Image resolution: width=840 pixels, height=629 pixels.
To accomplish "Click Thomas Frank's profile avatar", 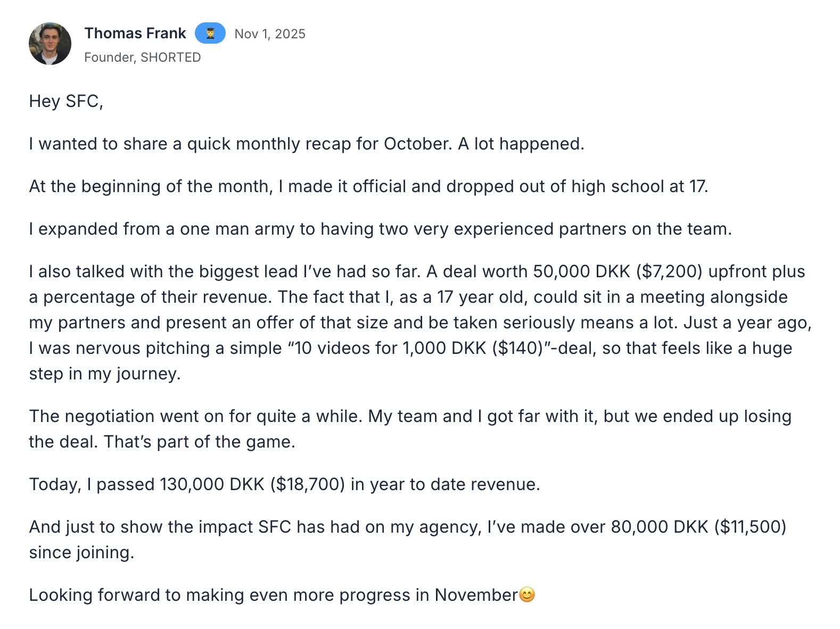I will click(50, 44).
